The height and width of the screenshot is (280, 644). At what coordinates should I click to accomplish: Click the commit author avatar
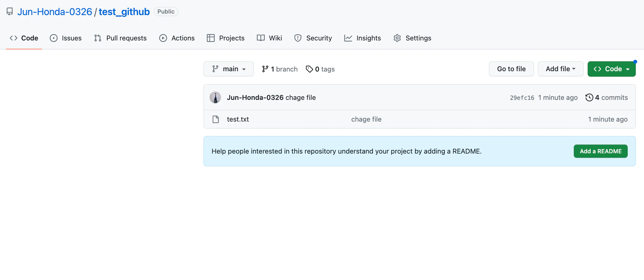[215, 97]
